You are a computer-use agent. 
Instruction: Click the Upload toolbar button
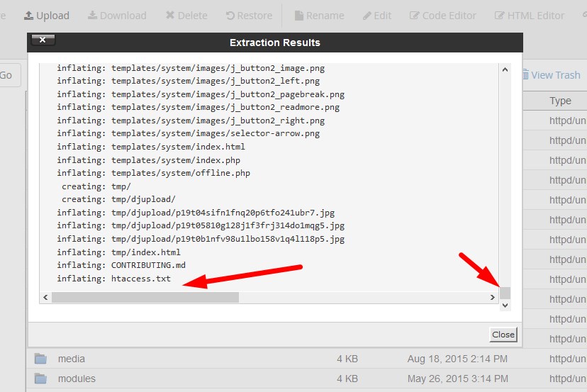click(47, 16)
